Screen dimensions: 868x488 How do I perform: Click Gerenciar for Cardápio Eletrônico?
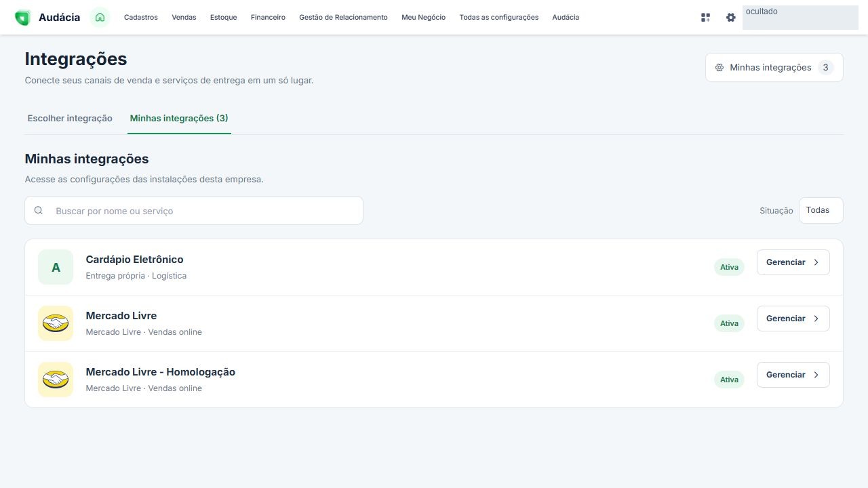coord(793,262)
